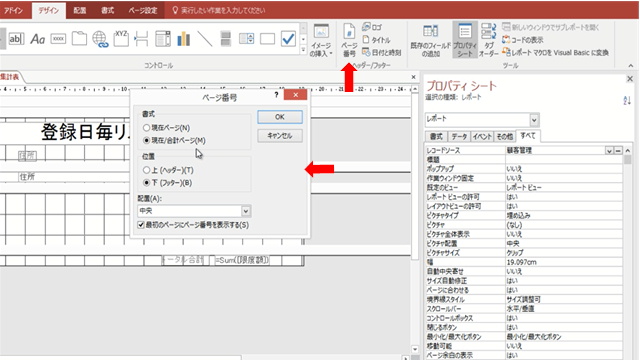Screen dimensions: 640x360
Task: Select the Rectangle control tool
Action: pos(267,39)
